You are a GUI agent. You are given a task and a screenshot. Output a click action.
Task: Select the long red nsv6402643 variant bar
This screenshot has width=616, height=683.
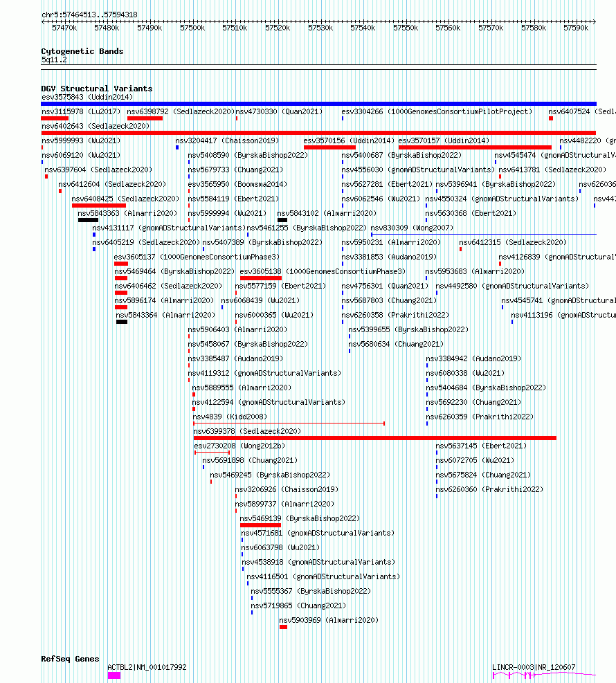[x=318, y=133]
